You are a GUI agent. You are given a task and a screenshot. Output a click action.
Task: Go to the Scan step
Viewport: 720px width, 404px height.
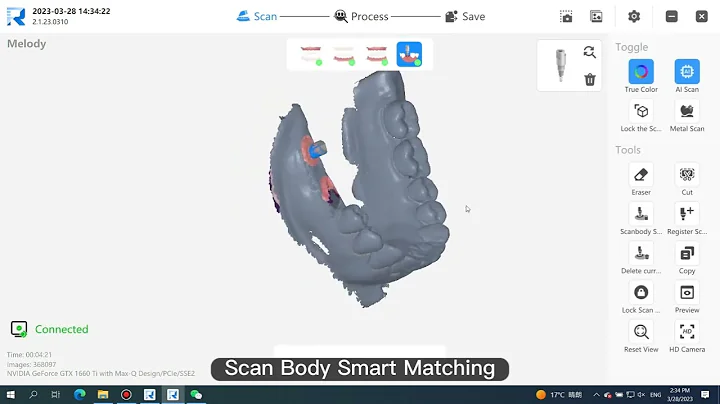[x=257, y=17]
